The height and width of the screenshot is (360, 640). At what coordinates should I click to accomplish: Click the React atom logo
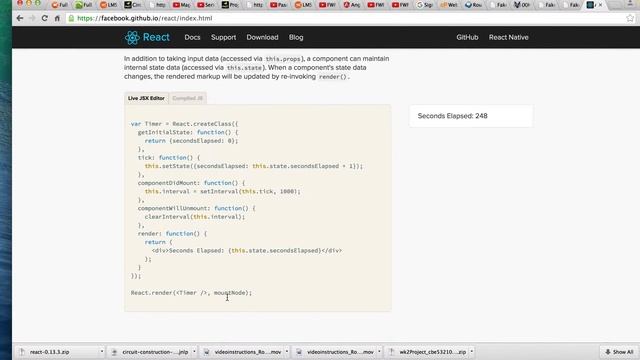point(132,38)
